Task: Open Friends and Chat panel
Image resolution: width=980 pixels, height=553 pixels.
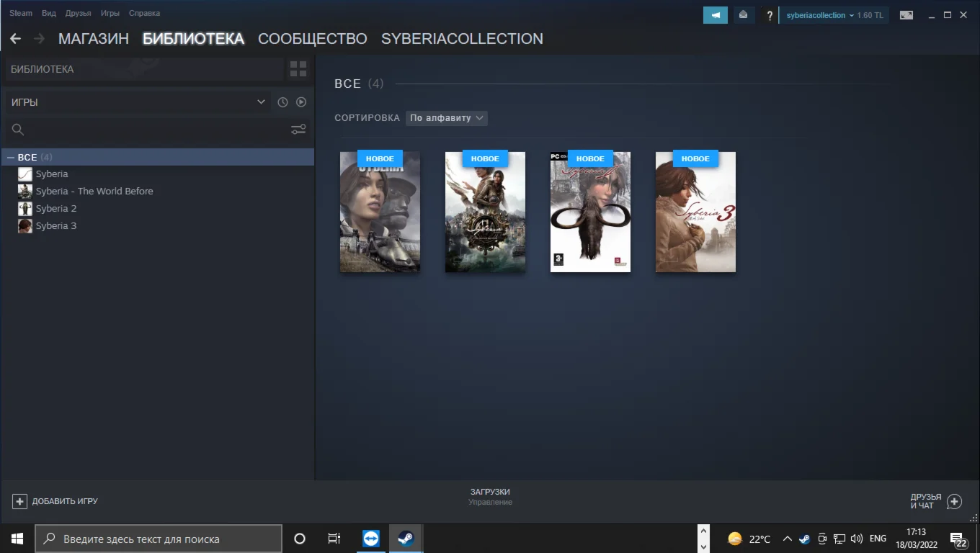Action: (954, 501)
